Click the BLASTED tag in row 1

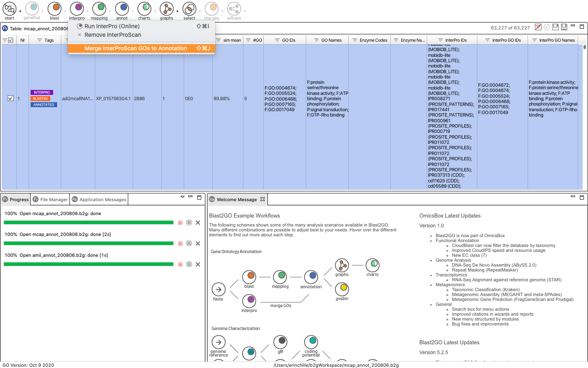point(40,99)
